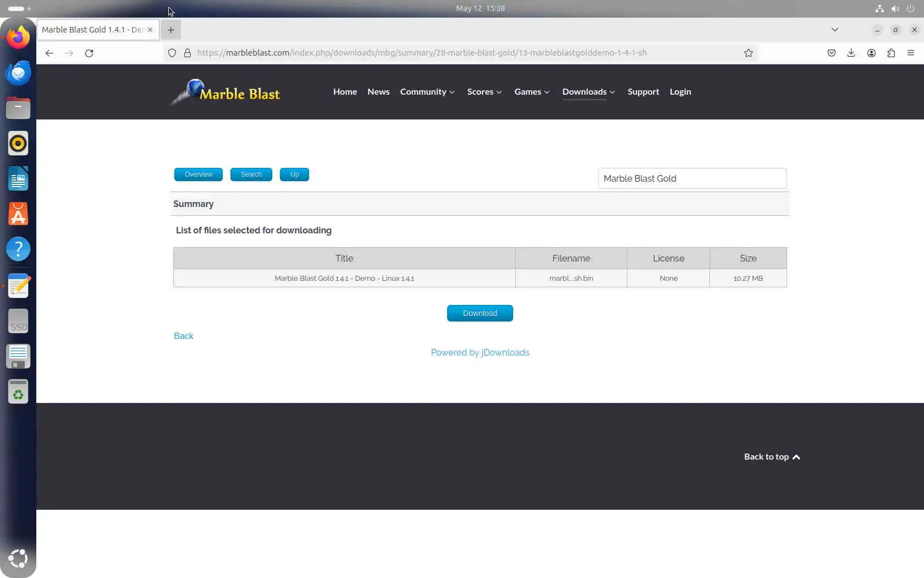The image size is (924, 578).
Task: Open Firefox from the Ubuntu dock
Action: coord(18,37)
